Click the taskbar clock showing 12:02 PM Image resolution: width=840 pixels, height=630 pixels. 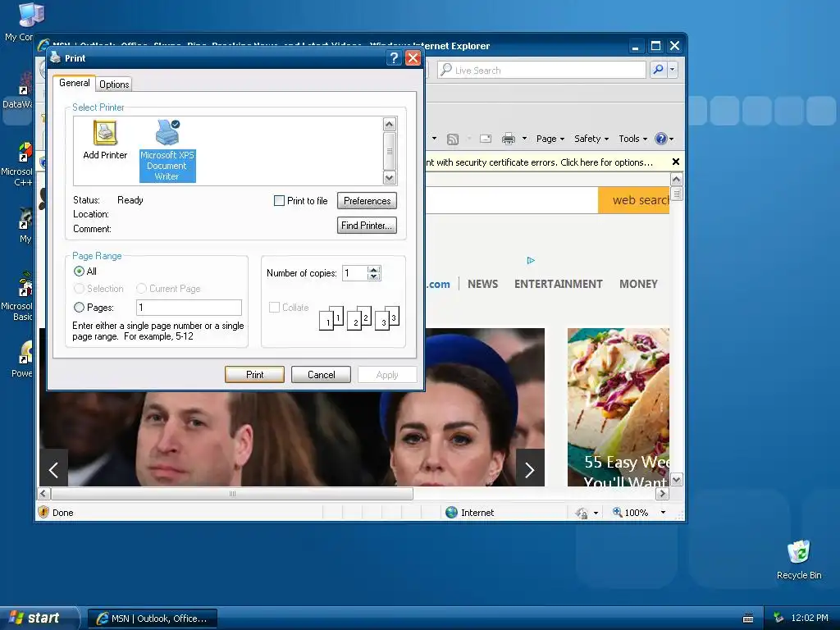(x=810, y=619)
